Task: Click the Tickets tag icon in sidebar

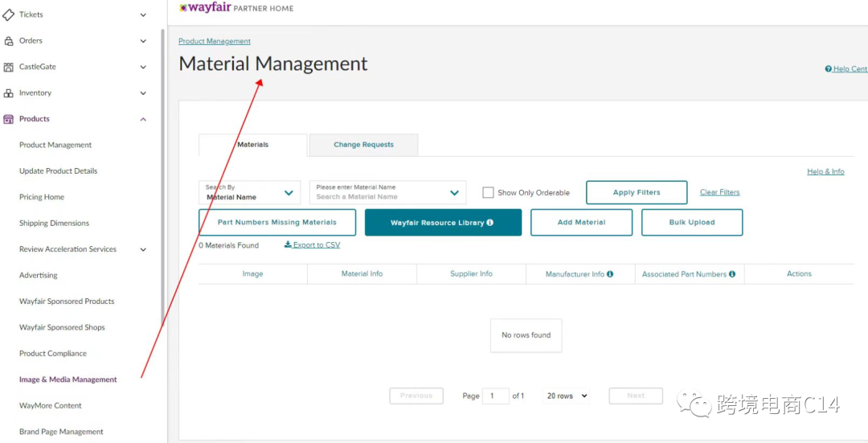Action: (x=8, y=15)
